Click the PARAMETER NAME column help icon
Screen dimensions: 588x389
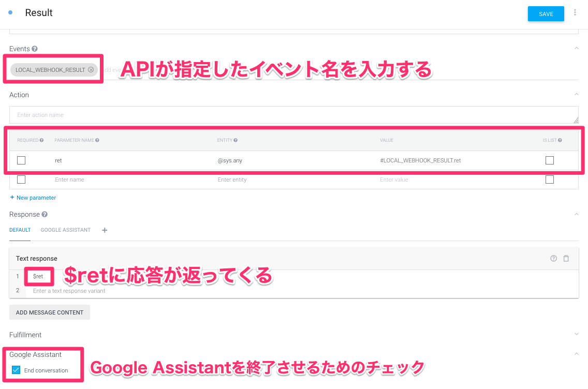[x=98, y=140]
